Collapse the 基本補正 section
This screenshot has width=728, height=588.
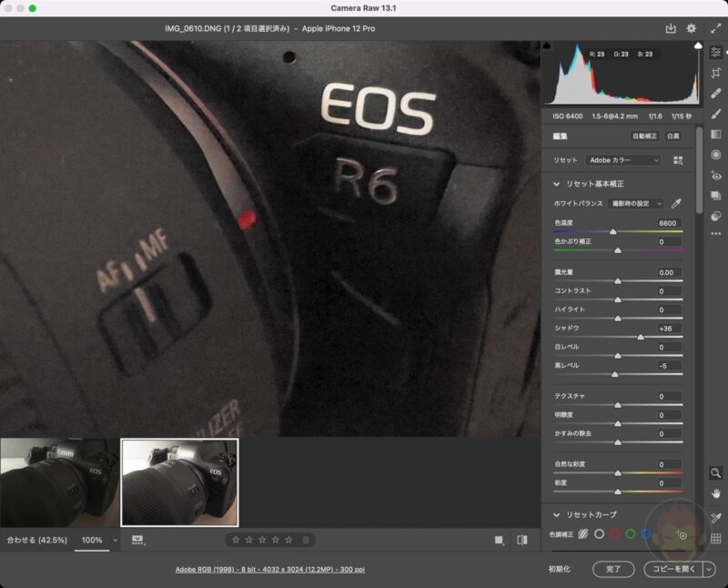point(556,184)
